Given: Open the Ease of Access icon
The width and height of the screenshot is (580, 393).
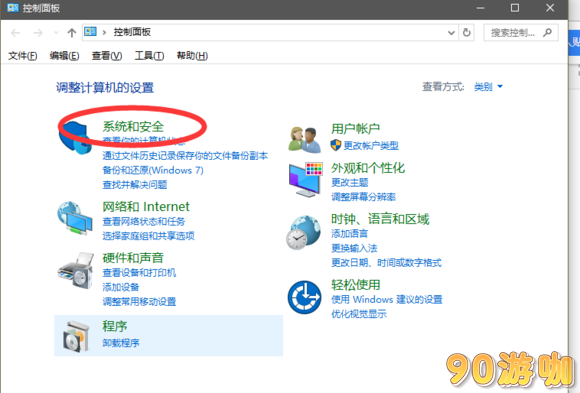Looking at the screenshot, I should point(305,297).
